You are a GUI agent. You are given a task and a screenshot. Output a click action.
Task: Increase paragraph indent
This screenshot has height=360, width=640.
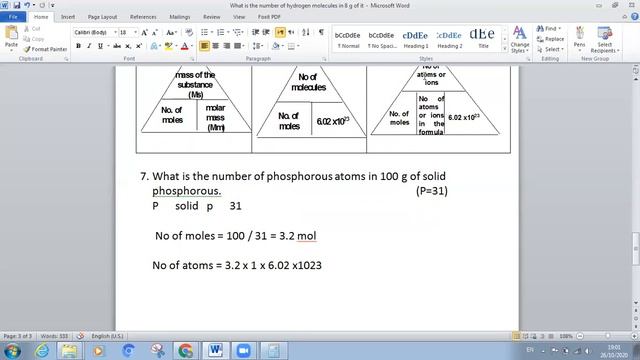click(x=266, y=32)
